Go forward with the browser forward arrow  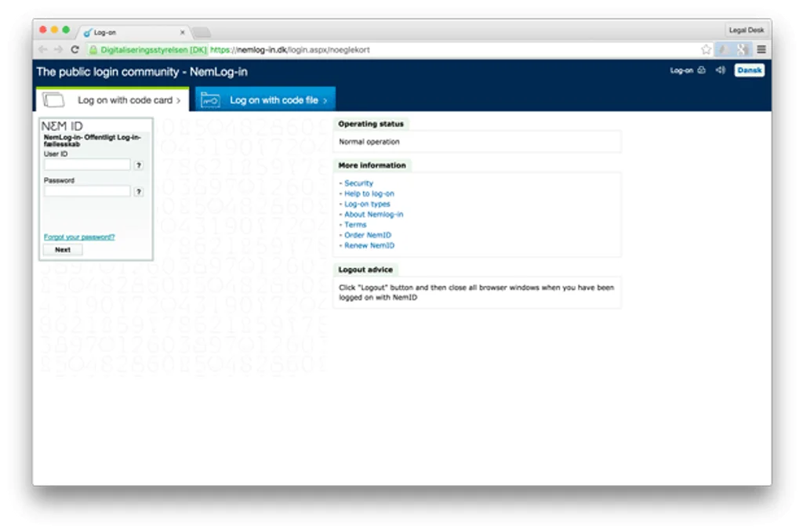58,49
